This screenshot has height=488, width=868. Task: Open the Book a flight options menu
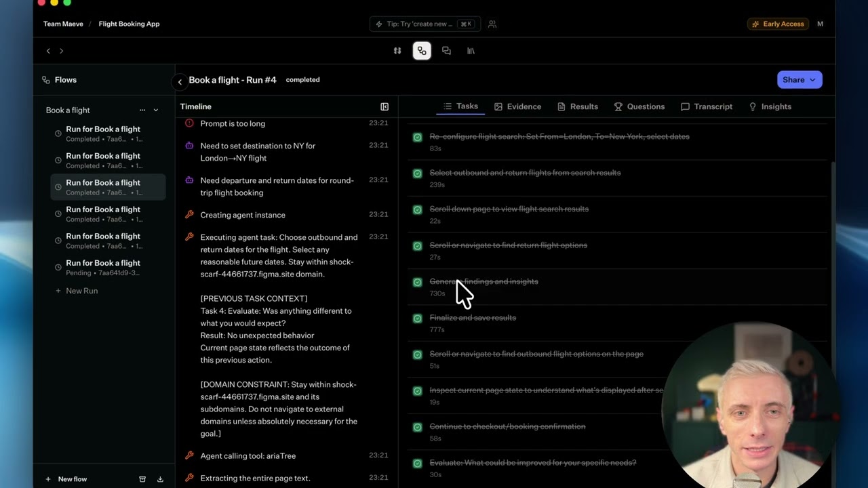pyautogui.click(x=142, y=110)
